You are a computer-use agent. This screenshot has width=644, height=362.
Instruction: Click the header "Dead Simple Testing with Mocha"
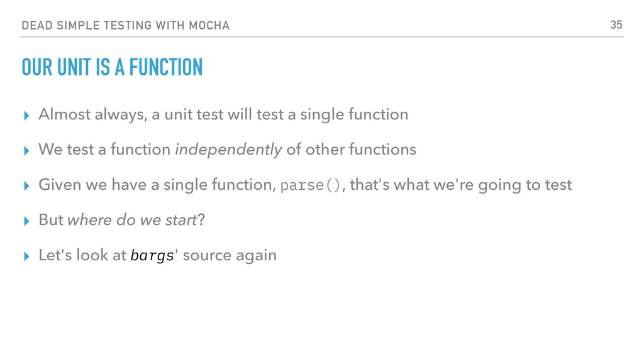pyautogui.click(x=126, y=25)
